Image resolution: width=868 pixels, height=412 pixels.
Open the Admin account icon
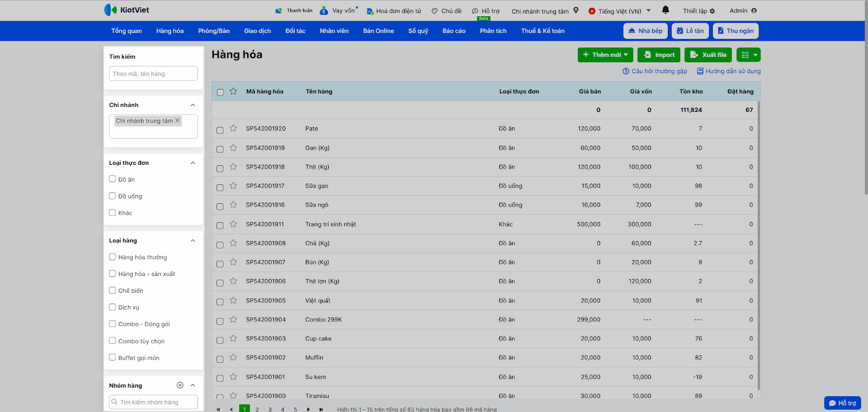[754, 10]
